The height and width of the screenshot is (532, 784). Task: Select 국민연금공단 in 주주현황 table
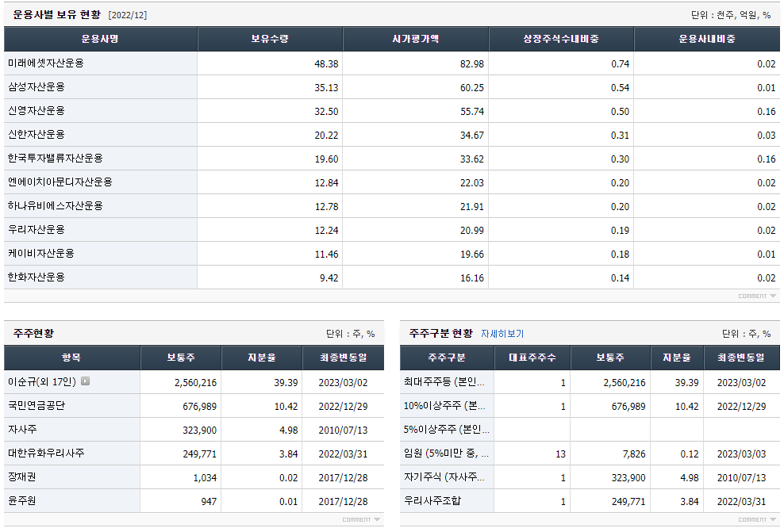pyautogui.click(x=37, y=406)
